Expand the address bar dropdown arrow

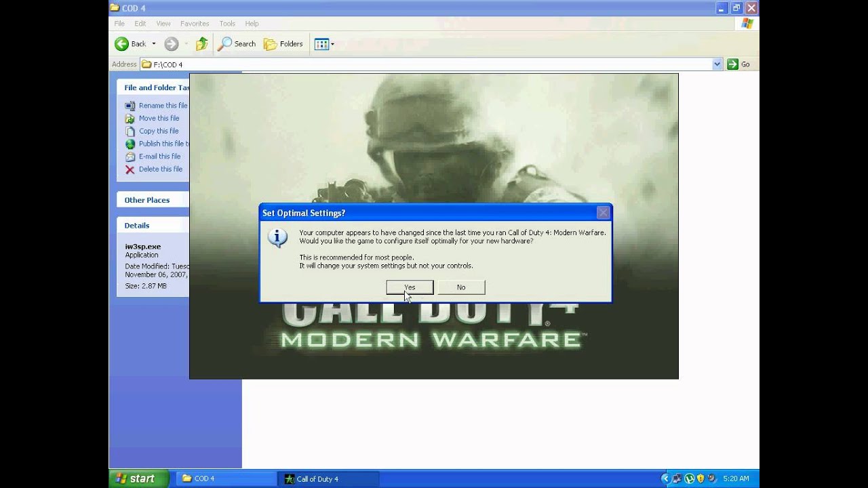click(717, 64)
